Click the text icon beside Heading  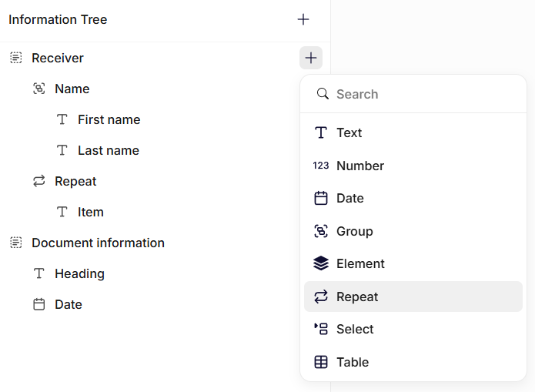[x=38, y=273]
